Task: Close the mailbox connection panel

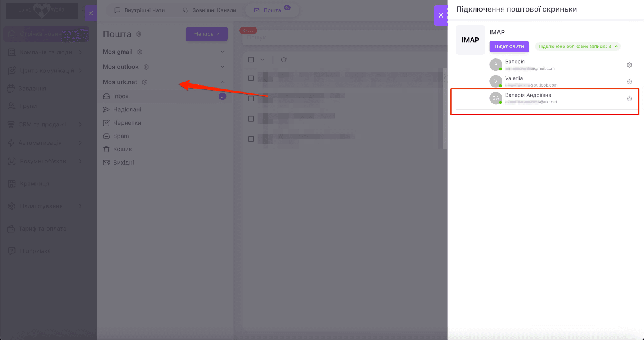Action: (441, 15)
